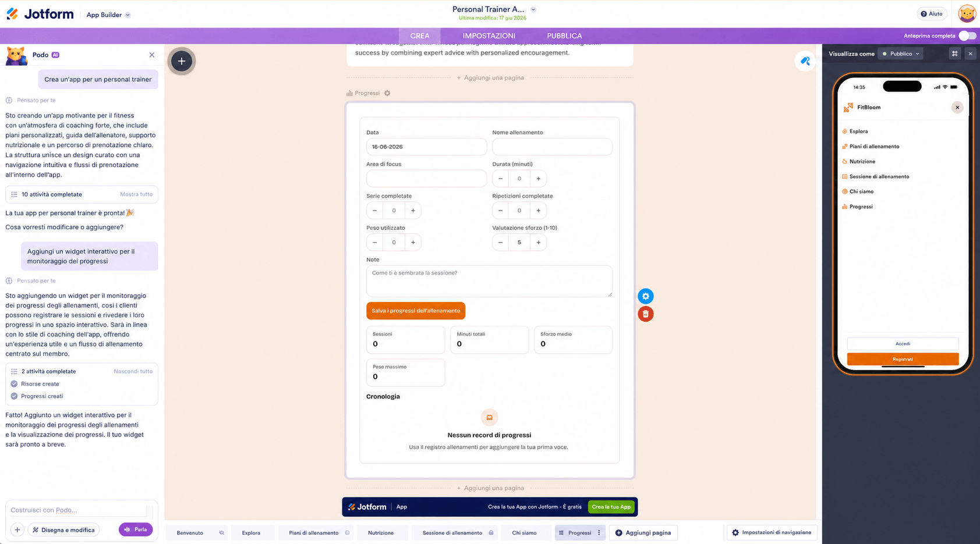This screenshot has height=544, width=980.
Task: Close the FitBloom menu in phone preview
Action: pyautogui.click(x=957, y=108)
